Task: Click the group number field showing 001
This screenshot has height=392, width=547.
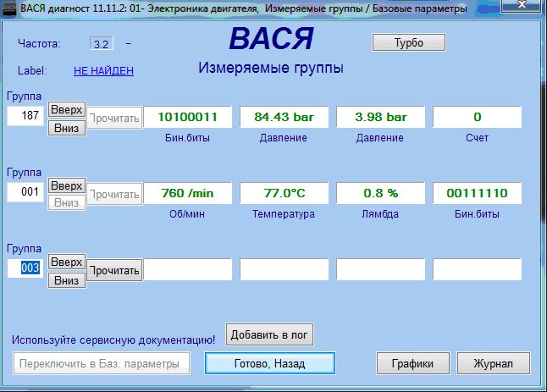Action: click(25, 192)
